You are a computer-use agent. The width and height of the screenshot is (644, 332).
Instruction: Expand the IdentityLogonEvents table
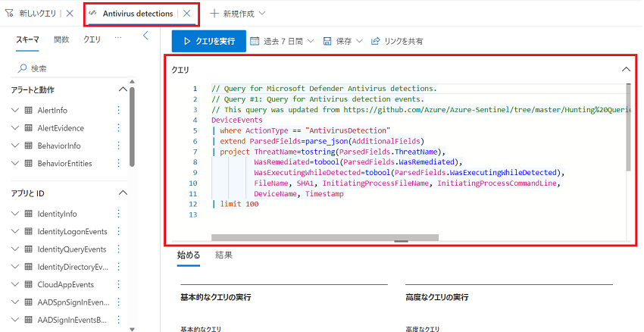(16, 231)
